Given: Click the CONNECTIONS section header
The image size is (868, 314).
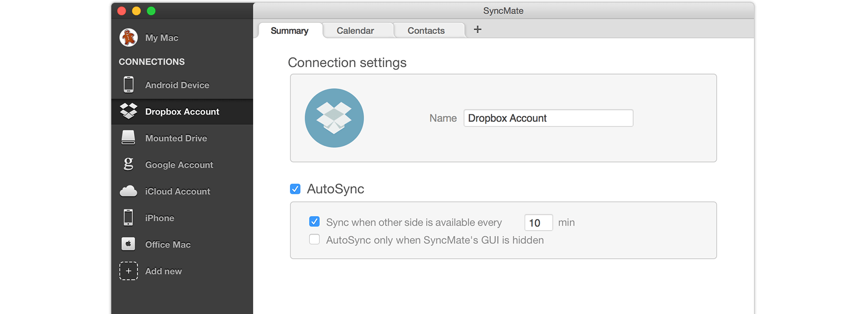Looking at the screenshot, I should point(151,61).
